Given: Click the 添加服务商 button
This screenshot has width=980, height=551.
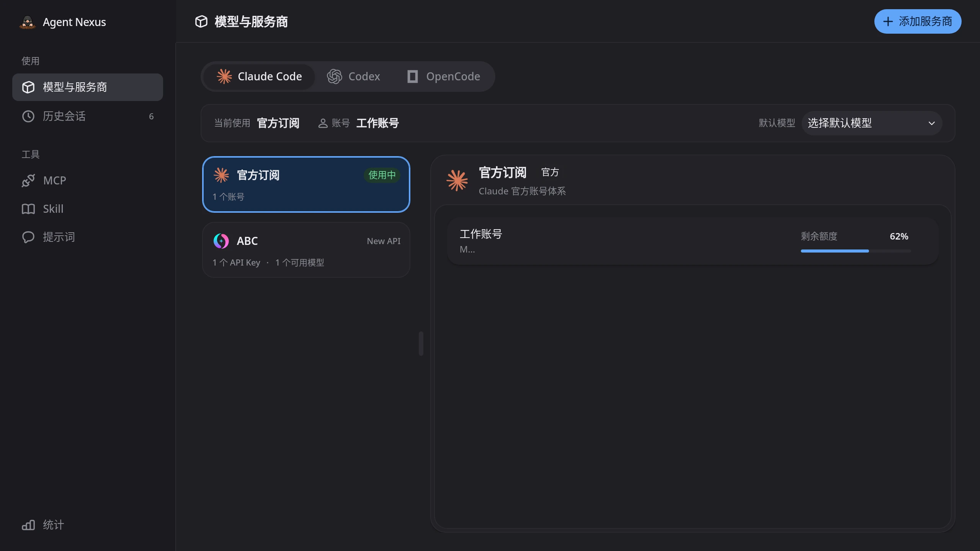Looking at the screenshot, I should point(918,21).
